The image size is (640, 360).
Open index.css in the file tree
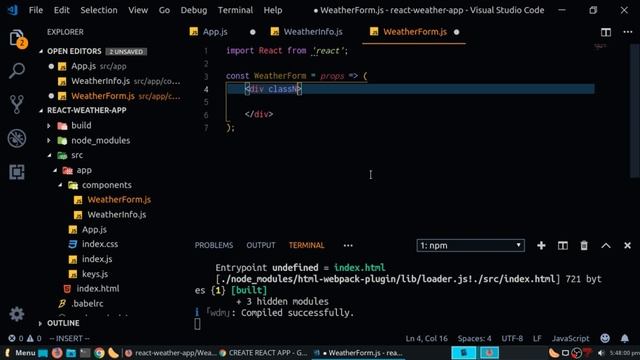click(x=100, y=244)
